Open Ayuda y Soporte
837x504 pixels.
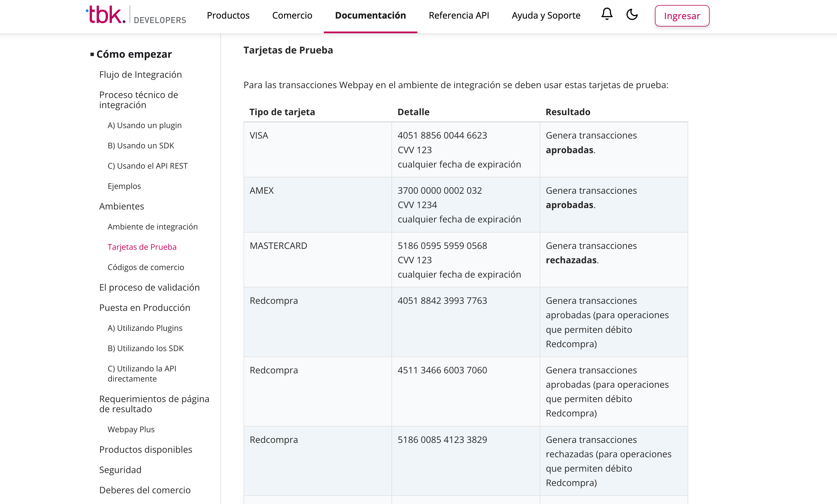[x=546, y=15]
